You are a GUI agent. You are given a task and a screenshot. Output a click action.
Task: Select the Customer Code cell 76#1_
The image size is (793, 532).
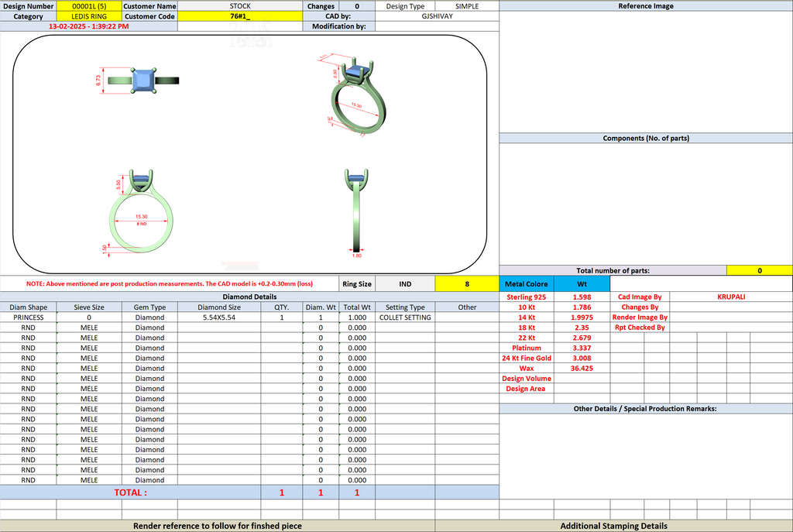click(240, 16)
